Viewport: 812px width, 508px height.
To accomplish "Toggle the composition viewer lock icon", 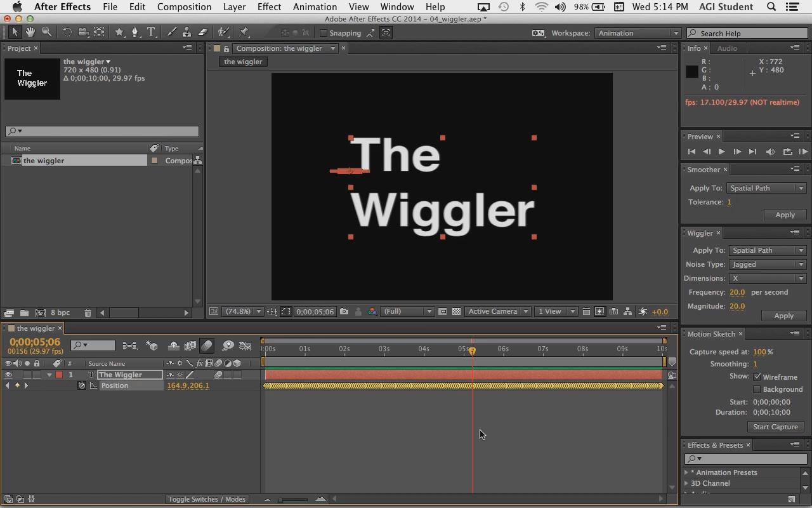I will coord(226,48).
